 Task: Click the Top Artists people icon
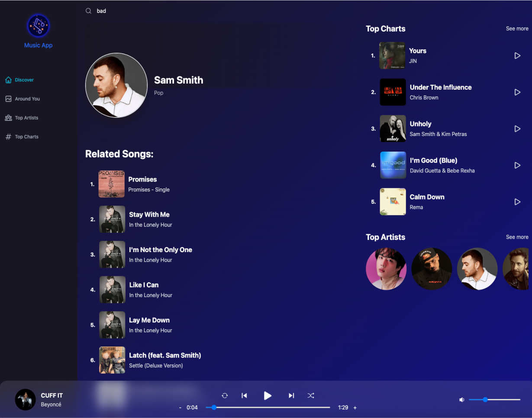pyautogui.click(x=8, y=118)
